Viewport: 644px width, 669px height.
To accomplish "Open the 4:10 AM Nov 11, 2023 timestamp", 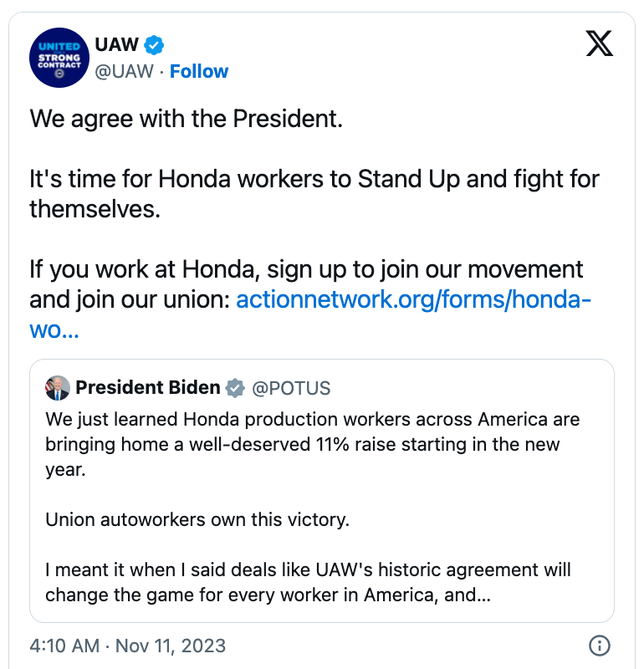I will pyautogui.click(x=128, y=646).
